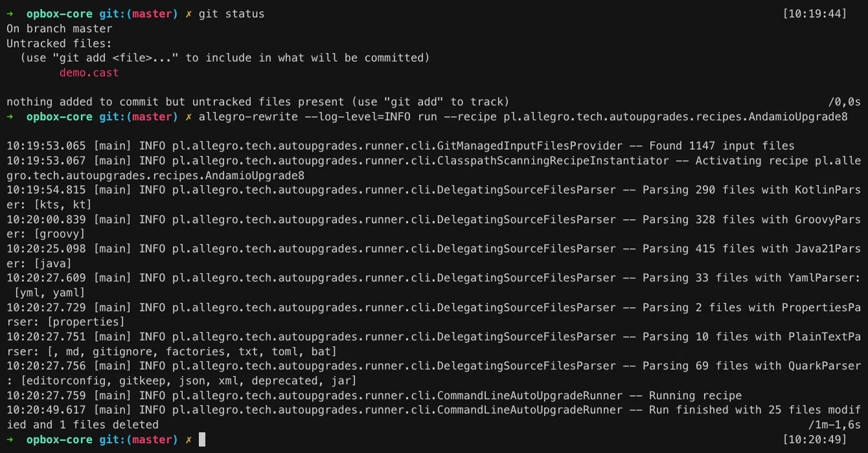The image size is (868, 453).
Task: Click the red demo.cast untracked file name
Action: (89, 72)
